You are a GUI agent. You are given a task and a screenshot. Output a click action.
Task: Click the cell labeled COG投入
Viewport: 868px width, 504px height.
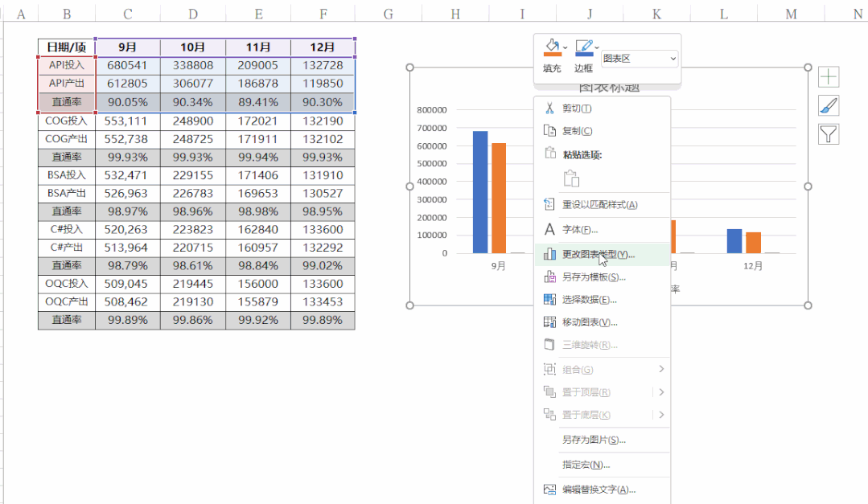67,121
